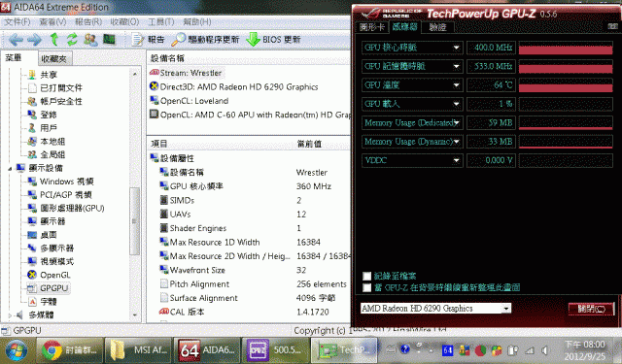Click the green monitor graph toolbar icon
This screenshot has width=622, height=364.
point(109,39)
